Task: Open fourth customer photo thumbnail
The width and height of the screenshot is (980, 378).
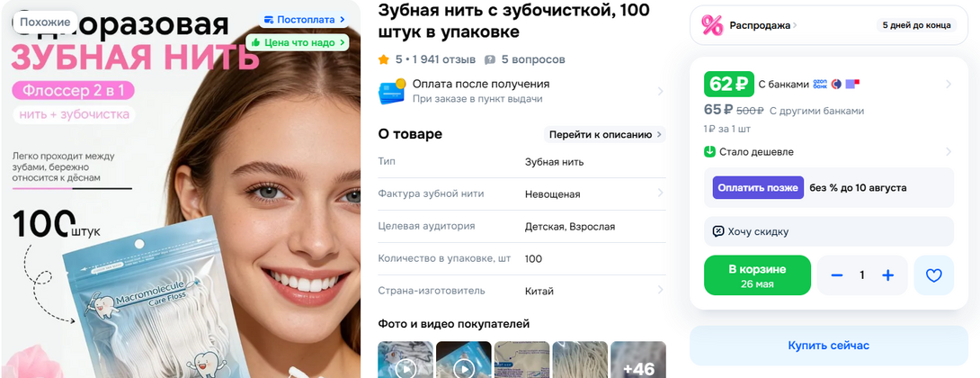Action: 580,360
